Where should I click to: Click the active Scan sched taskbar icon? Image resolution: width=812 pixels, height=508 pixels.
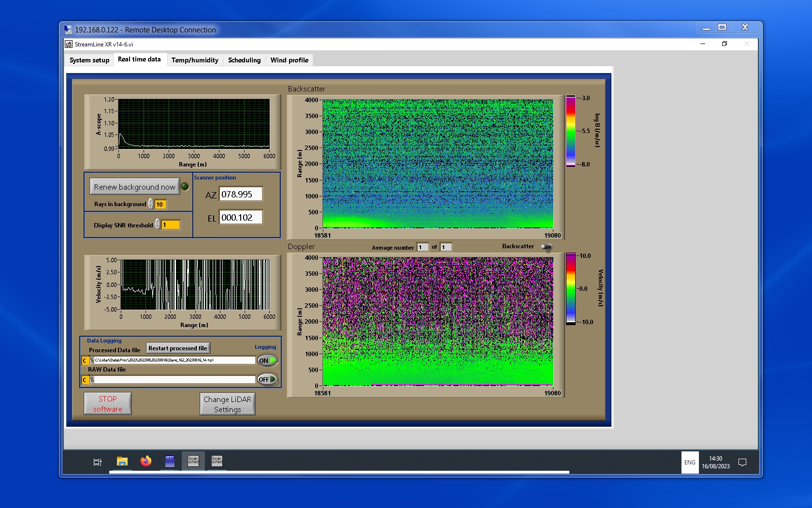pos(193,461)
